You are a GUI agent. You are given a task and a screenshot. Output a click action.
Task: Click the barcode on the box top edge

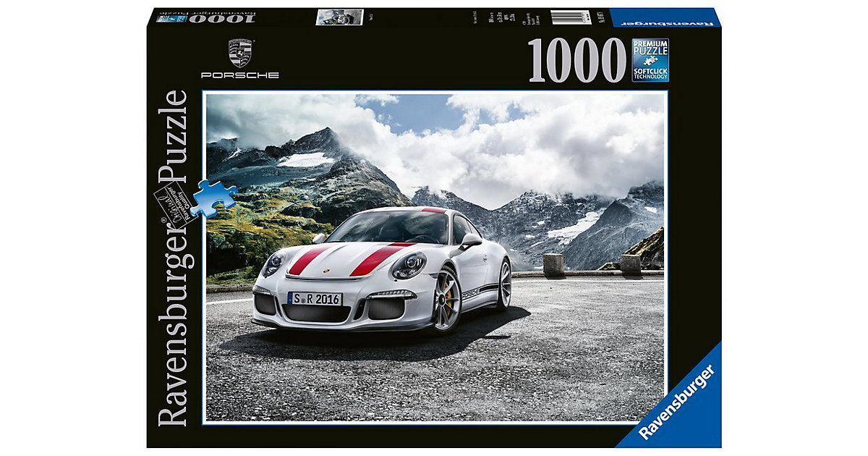[x=571, y=17]
